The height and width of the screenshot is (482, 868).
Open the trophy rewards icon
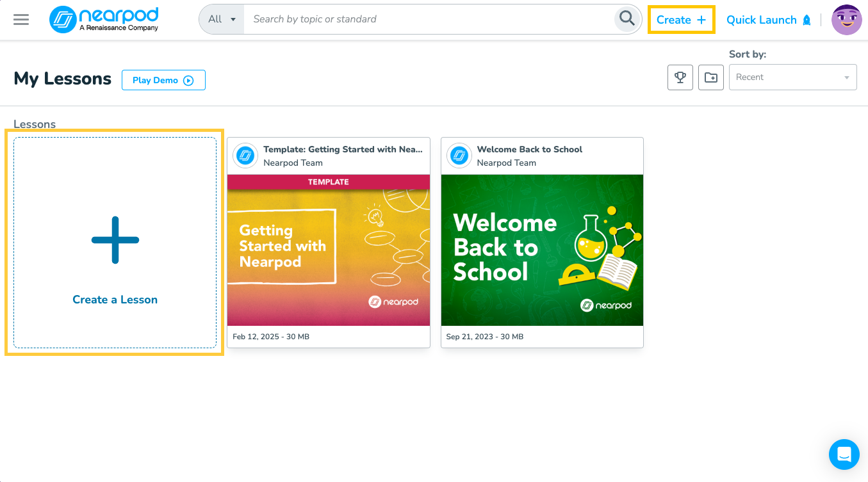point(680,77)
